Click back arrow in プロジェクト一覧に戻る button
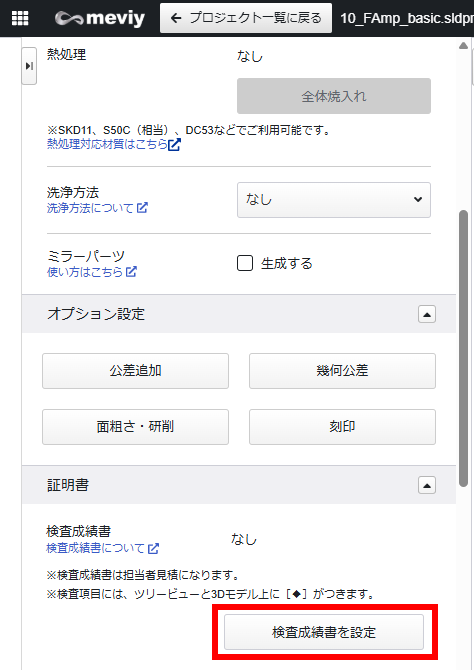 coord(176,18)
